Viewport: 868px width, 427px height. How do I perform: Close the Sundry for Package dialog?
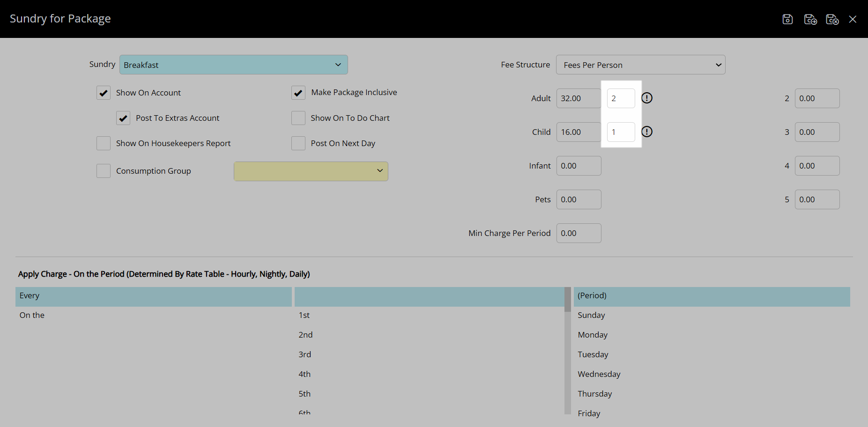click(x=853, y=19)
